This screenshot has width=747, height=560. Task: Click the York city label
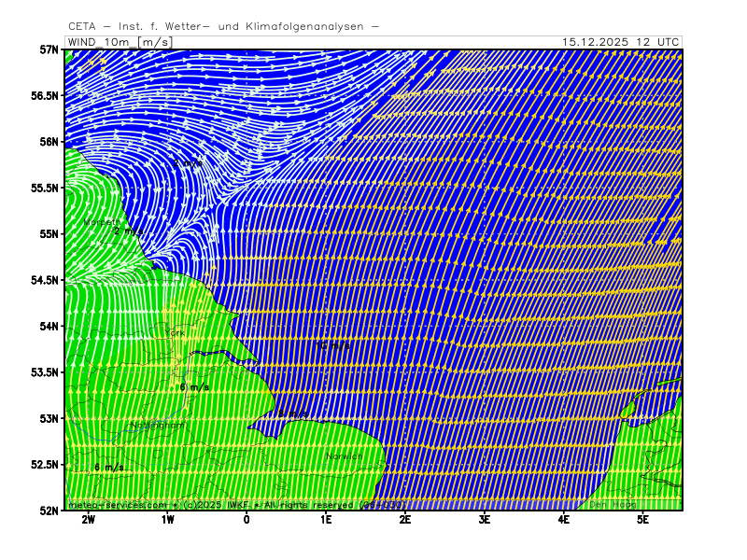[175, 332]
